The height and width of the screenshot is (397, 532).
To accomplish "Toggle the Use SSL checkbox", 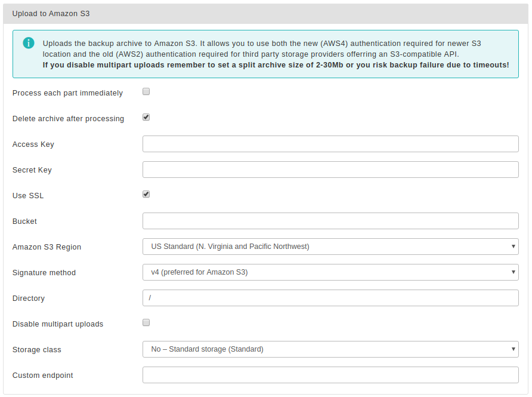I will [x=146, y=194].
